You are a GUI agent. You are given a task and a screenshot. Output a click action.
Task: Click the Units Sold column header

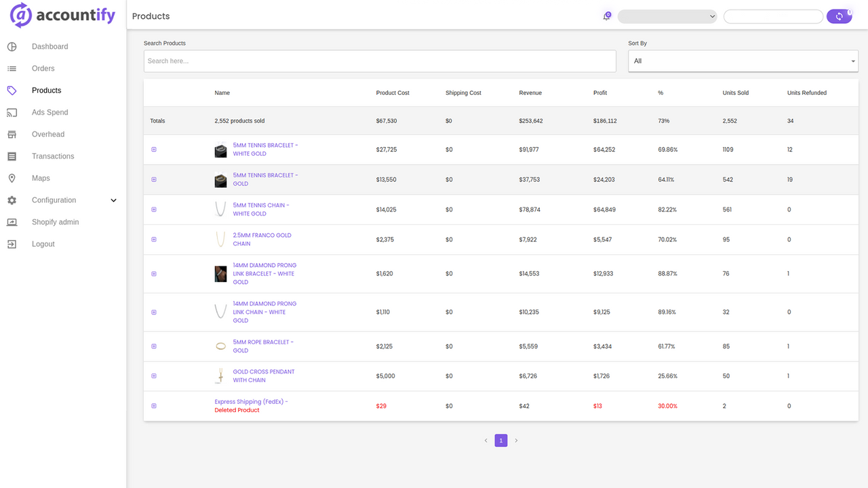pos(736,93)
